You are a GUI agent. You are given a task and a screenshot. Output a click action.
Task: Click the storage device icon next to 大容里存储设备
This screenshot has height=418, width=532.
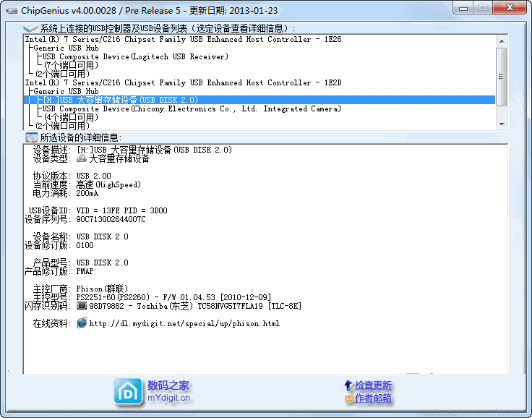(82, 158)
